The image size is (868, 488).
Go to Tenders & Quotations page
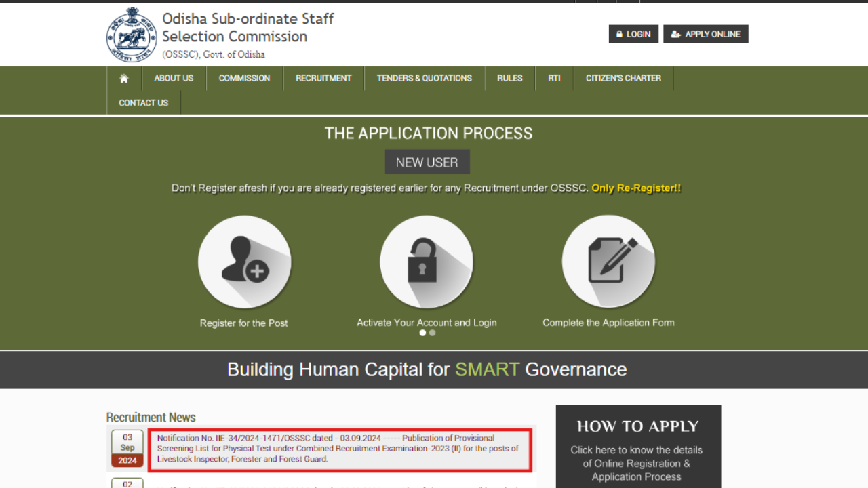(x=424, y=79)
